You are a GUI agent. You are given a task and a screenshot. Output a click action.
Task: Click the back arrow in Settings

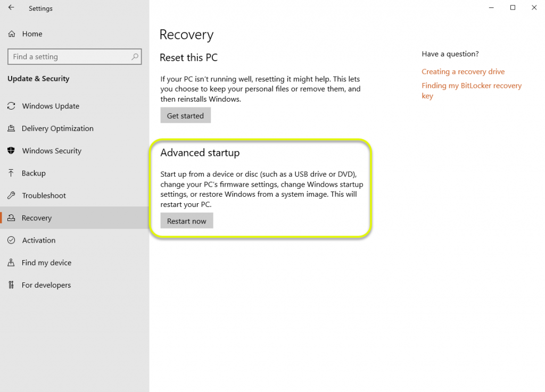[x=11, y=7]
